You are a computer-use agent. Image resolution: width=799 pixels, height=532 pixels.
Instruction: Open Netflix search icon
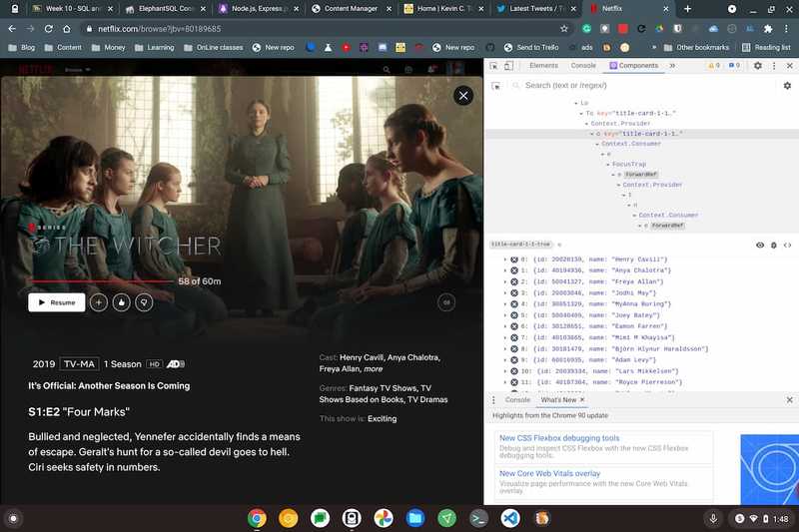(x=387, y=69)
